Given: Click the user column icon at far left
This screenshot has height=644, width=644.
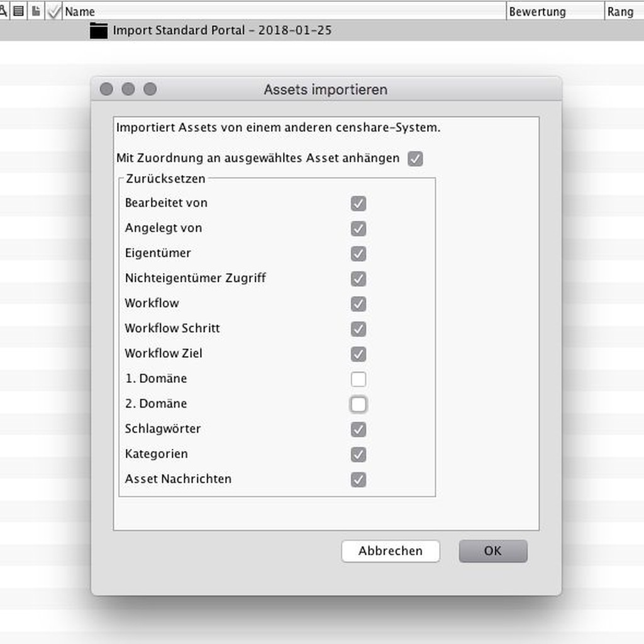Looking at the screenshot, I should pyautogui.click(x=3, y=11).
